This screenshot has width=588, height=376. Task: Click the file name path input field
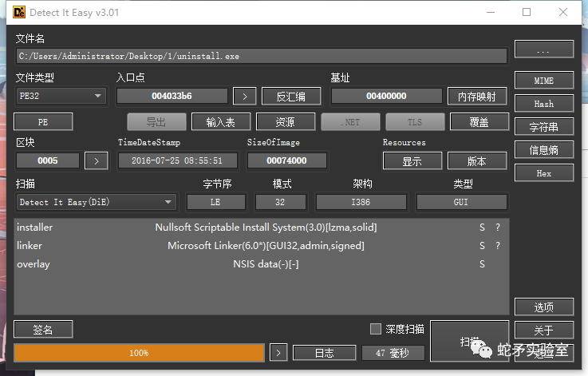tap(262, 57)
